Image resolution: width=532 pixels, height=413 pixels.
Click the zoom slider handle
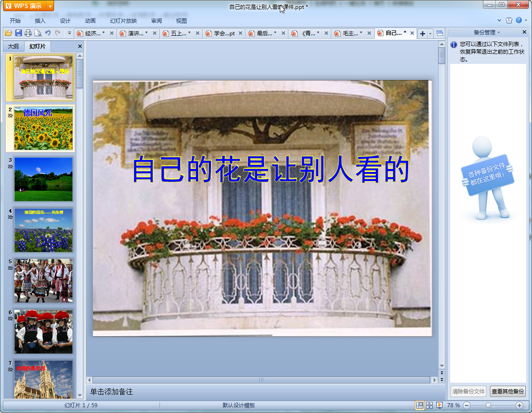tap(488, 405)
